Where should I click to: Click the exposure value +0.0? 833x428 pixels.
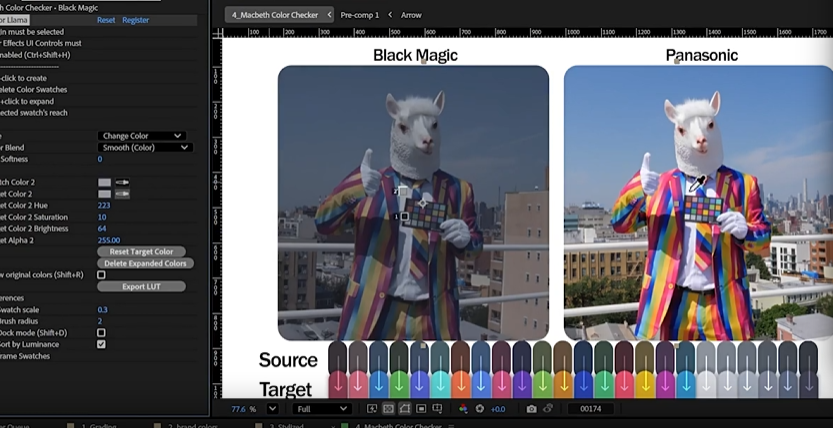click(x=498, y=409)
